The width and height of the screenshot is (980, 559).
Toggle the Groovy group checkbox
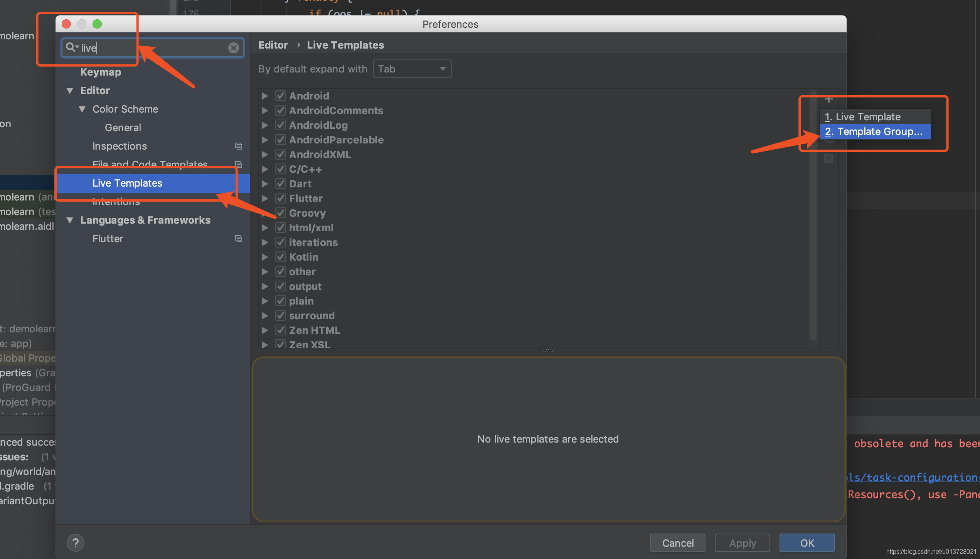(281, 213)
